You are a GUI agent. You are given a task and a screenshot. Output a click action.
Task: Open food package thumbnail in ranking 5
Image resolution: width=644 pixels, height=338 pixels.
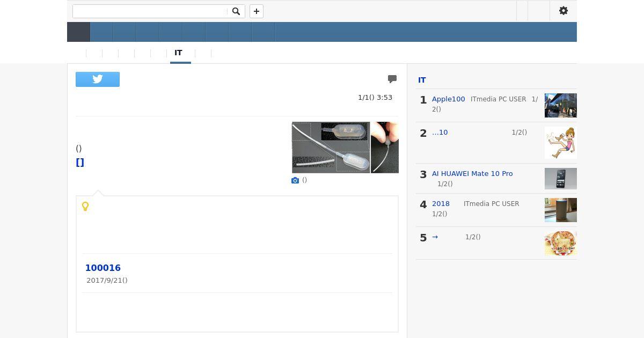[561, 243]
